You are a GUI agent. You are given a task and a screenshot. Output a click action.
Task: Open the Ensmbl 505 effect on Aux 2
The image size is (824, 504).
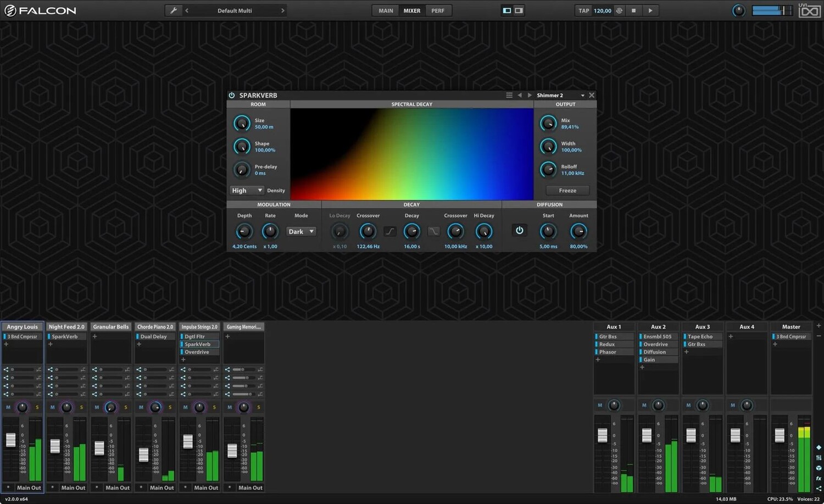(658, 337)
